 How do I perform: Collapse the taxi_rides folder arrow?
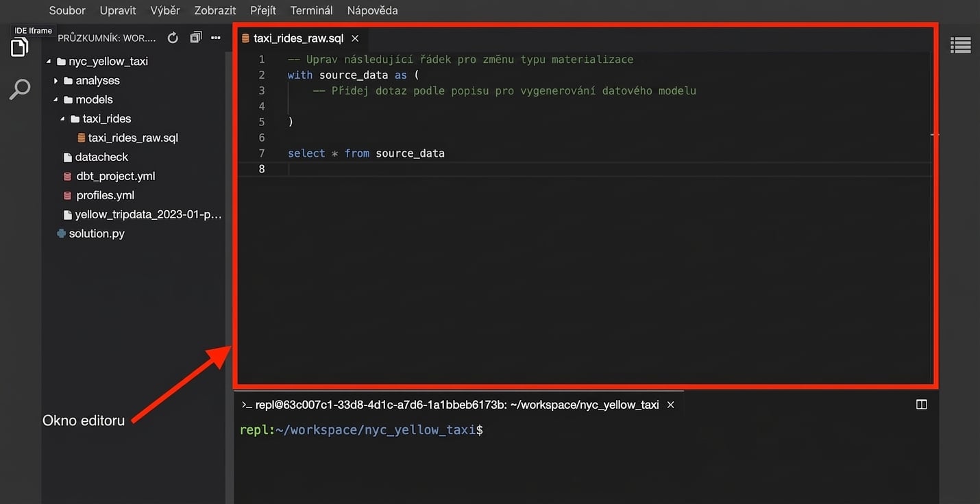62,118
